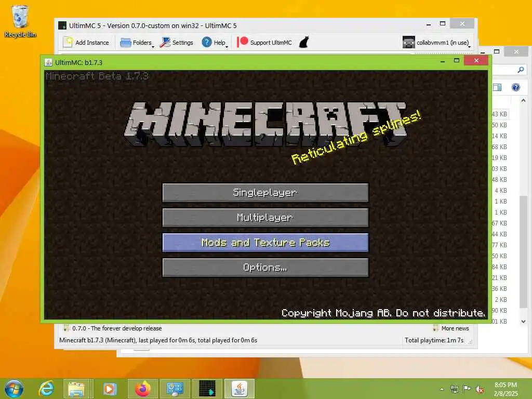Viewport: 532px width, 399px height.
Task: Open the Folders dropdown in UltimMC
Action: 137,43
